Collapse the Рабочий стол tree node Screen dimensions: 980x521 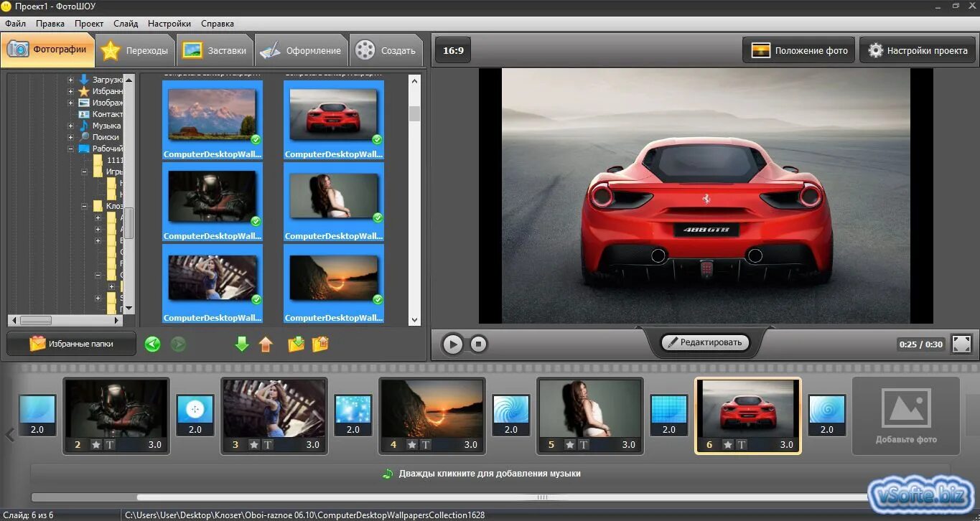tap(70, 149)
